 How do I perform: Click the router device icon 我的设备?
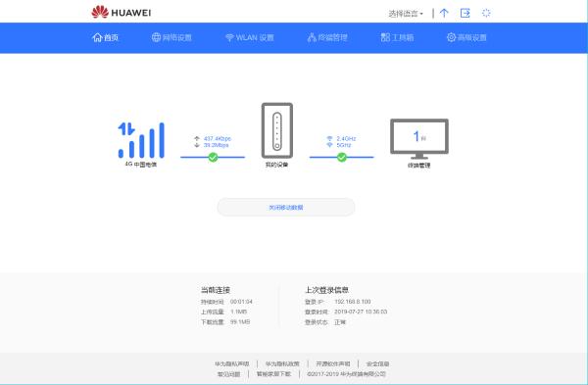pos(277,130)
